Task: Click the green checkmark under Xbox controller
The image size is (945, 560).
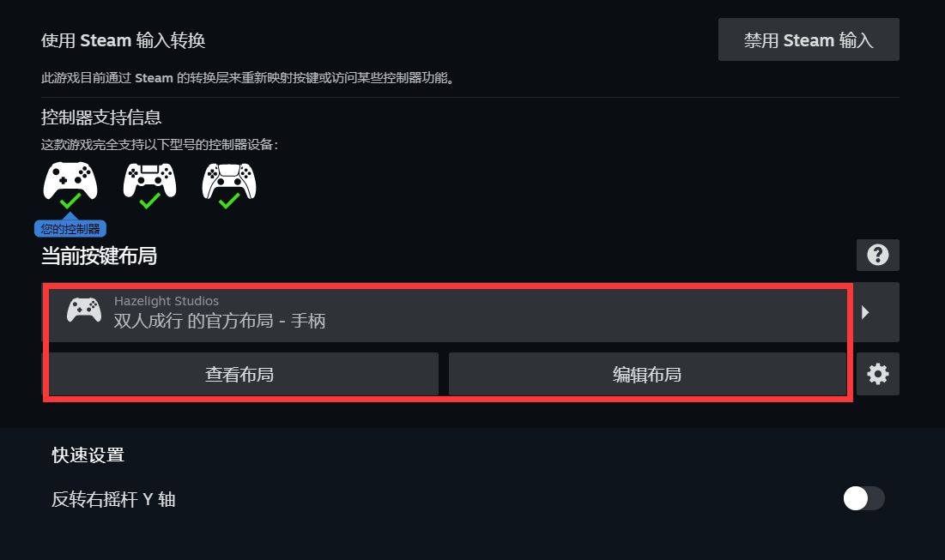Action: 70,201
